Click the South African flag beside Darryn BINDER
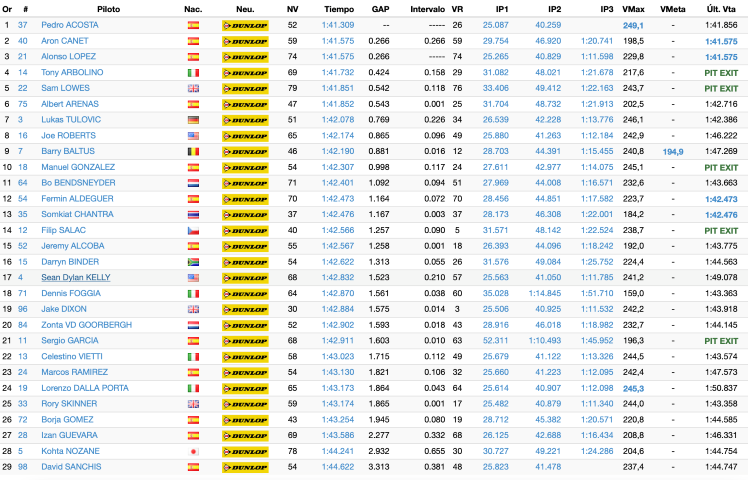 (193, 262)
